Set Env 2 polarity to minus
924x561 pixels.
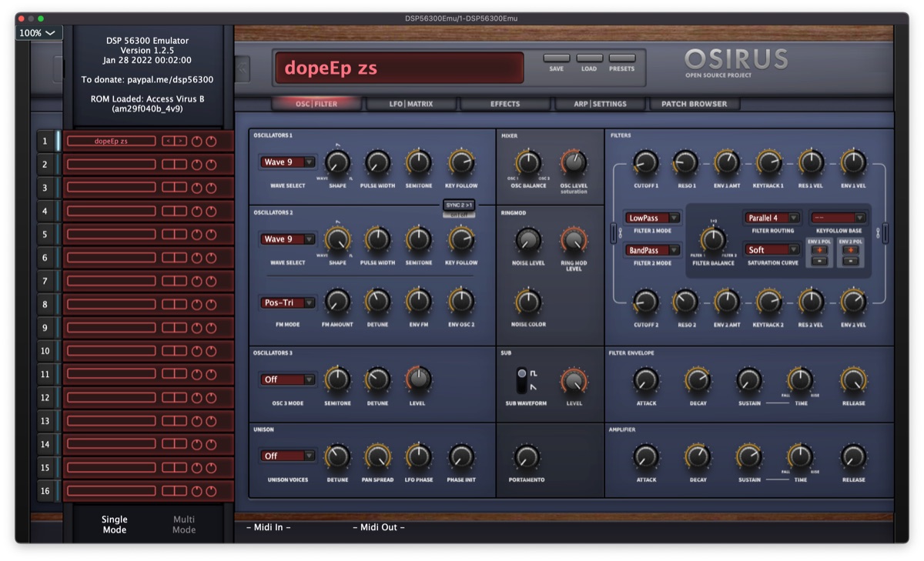[x=850, y=261]
